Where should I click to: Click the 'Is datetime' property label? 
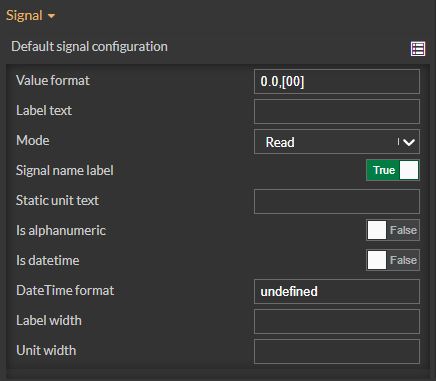[48, 260]
